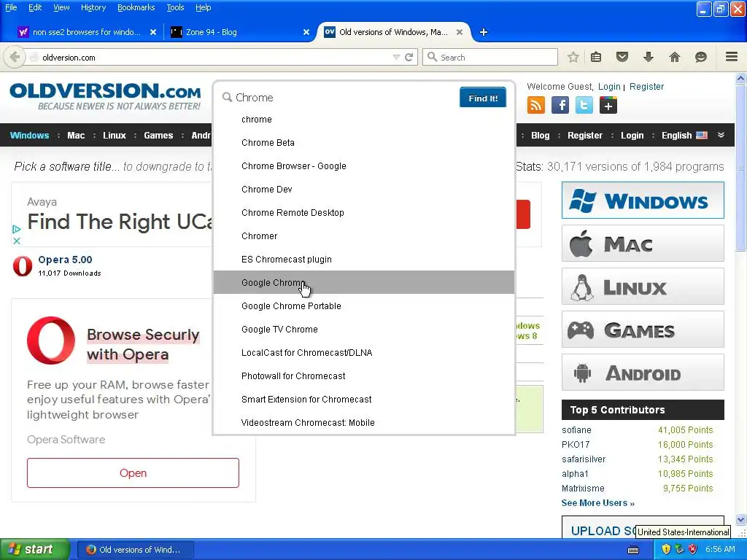Screen dimensions: 747x560
Task: Click the search magnifier icon beside Chrome
Action: click(228, 98)
